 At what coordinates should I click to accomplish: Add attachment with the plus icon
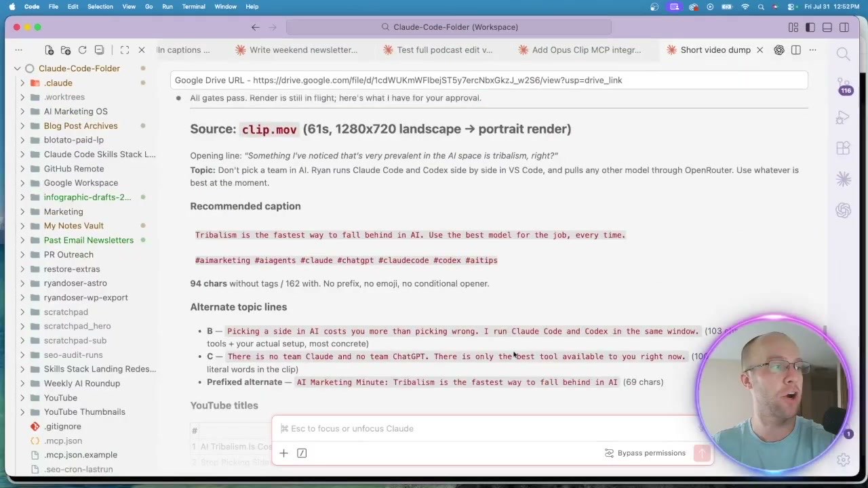point(283,453)
